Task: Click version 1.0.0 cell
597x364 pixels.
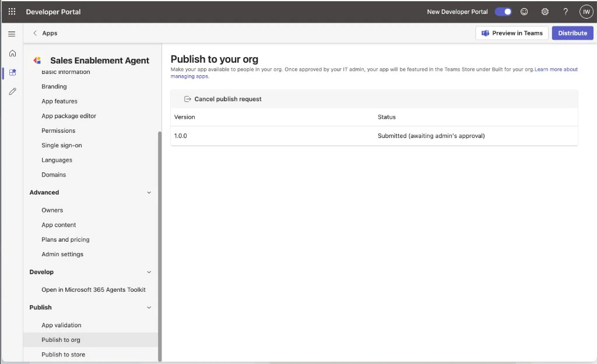Action: [181, 136]
